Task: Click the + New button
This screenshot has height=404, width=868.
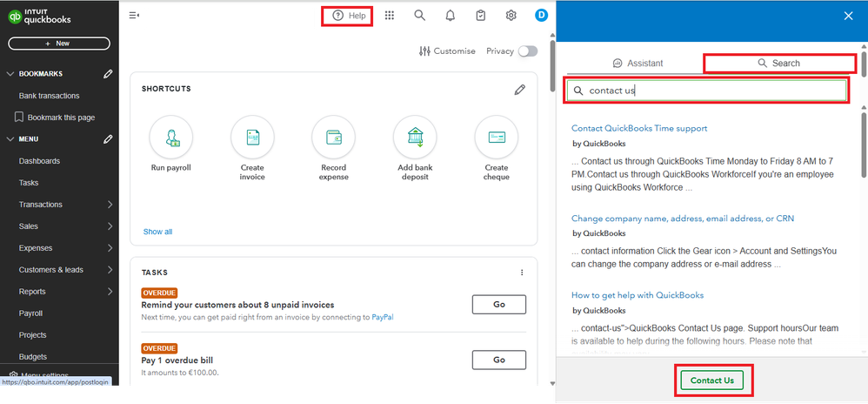Action: click(x=58, y=44)
